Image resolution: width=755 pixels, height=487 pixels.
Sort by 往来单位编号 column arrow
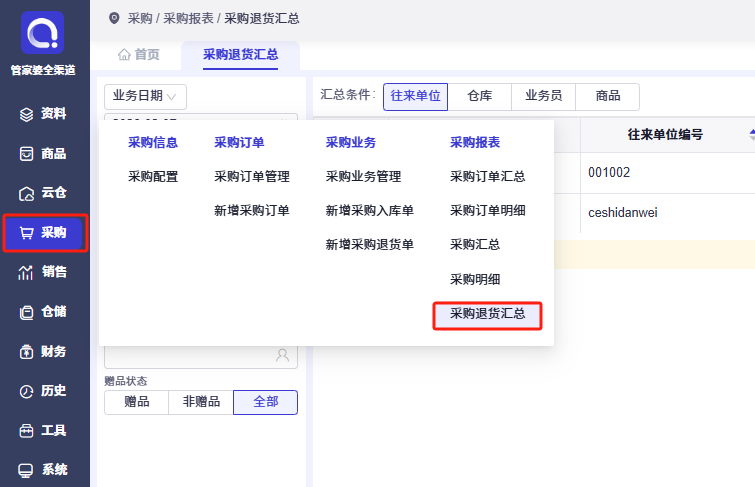(752, 135)
